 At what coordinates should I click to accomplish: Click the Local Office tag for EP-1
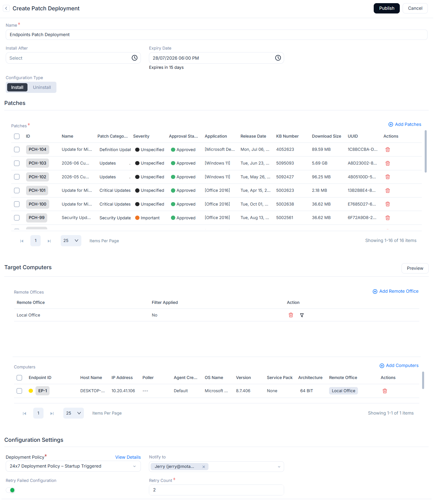tap(343, 391)
